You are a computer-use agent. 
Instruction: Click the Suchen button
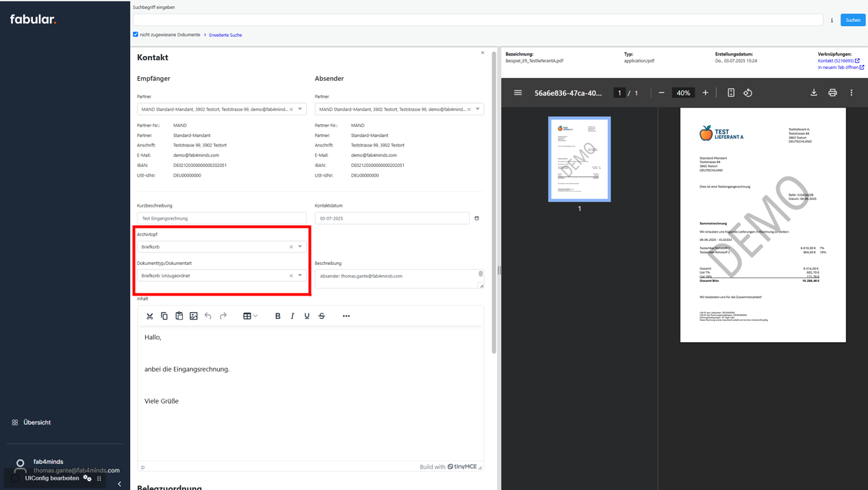point(852,20)
